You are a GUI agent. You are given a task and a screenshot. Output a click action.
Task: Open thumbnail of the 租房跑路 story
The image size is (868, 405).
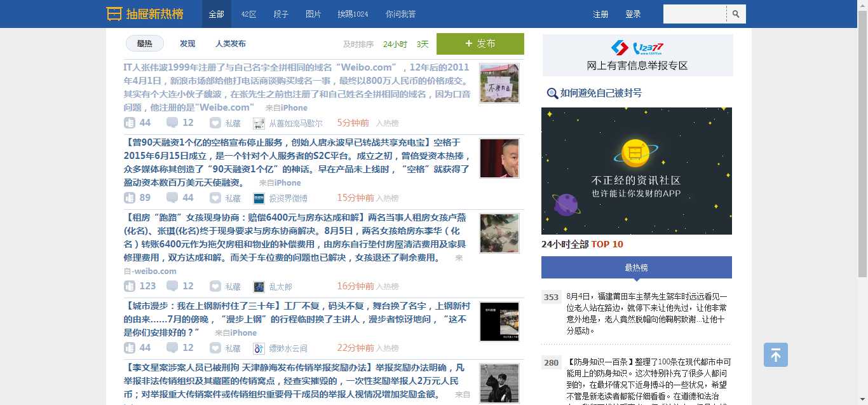[x=499, y=233]
